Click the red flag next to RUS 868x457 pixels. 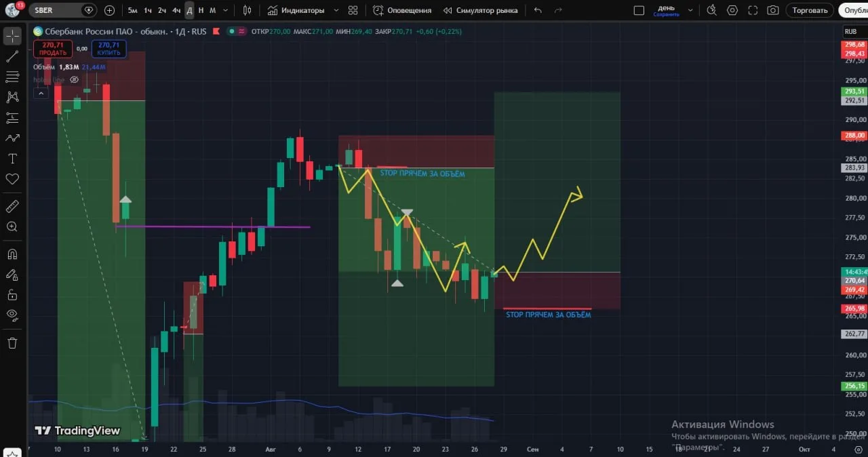click(x=216, y=31)
